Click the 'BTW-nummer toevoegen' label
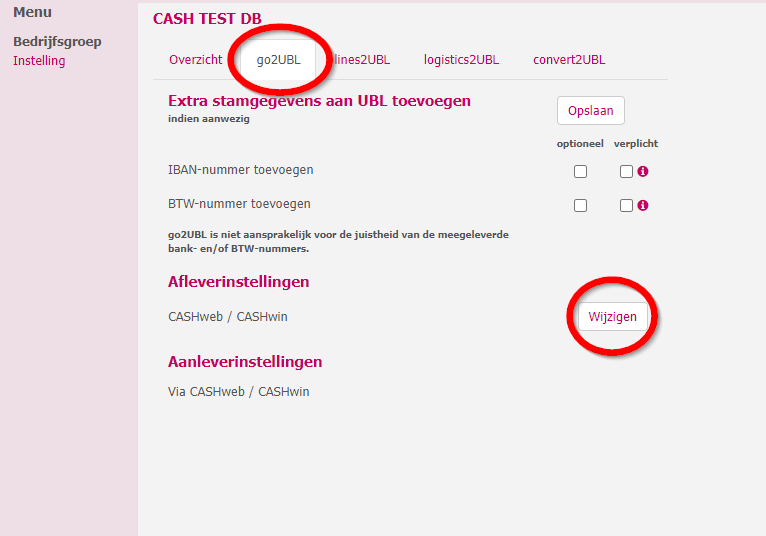This screenshot has height=536, width=766. pyautogui.click(x=239, y=204)
